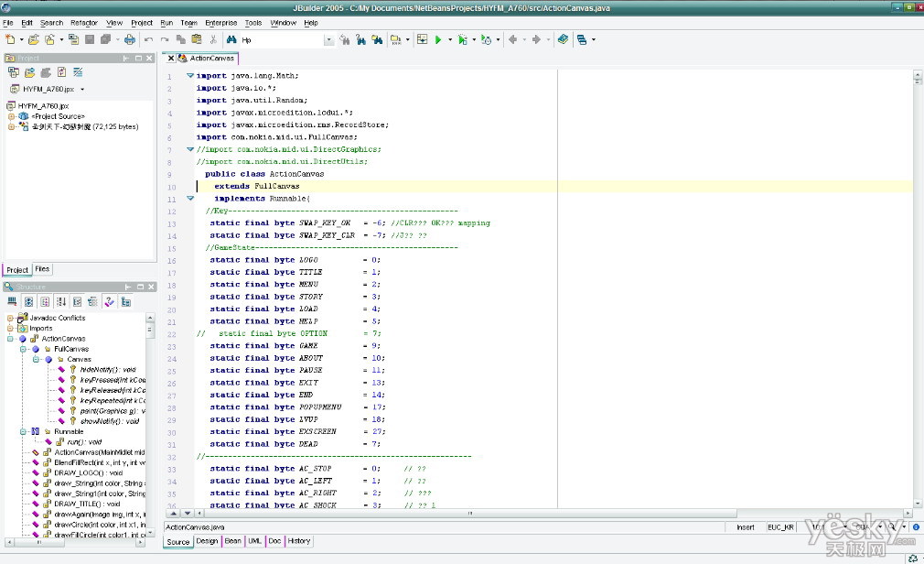Click the Doc tab at editor bottom
Viewport: 924px width, 564px height.
click(x=274, y=541)
